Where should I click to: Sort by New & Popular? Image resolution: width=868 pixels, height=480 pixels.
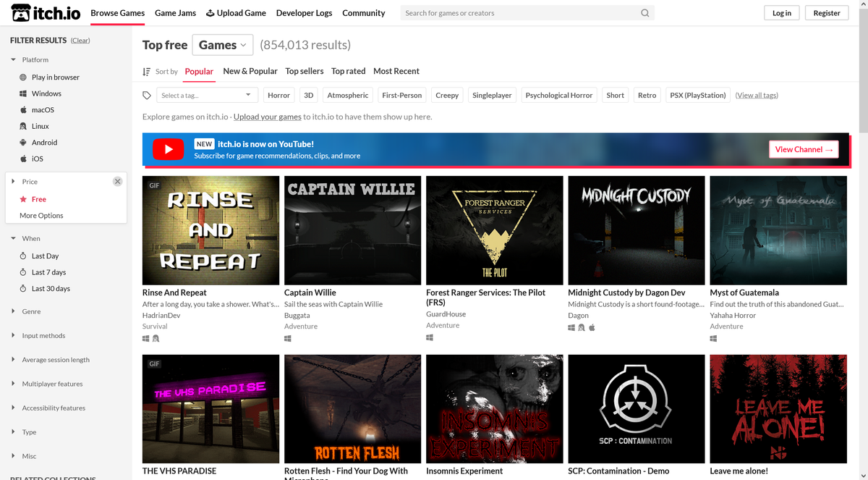[x=250, y=71]
